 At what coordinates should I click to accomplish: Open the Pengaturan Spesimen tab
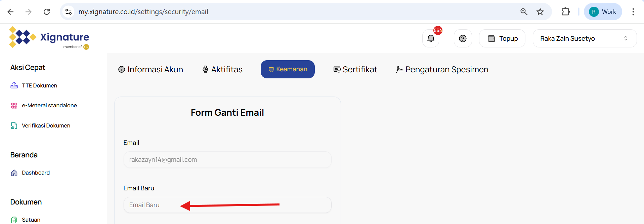coord(442,70)
